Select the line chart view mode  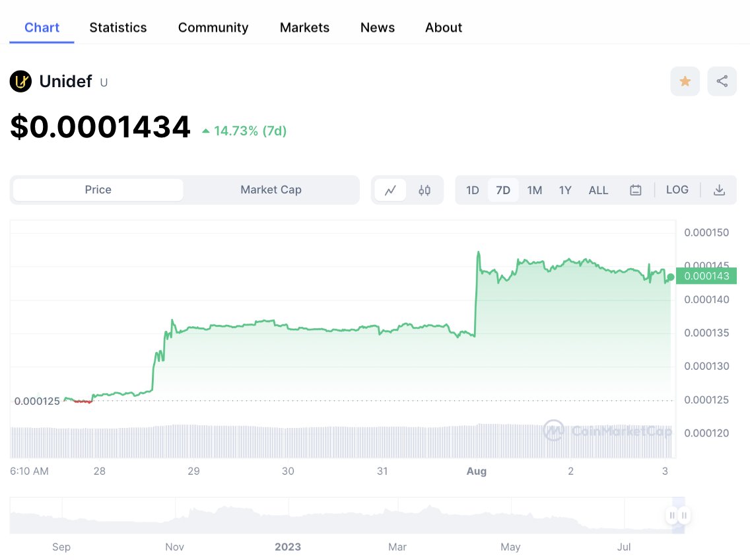click(x=391, y=190)
